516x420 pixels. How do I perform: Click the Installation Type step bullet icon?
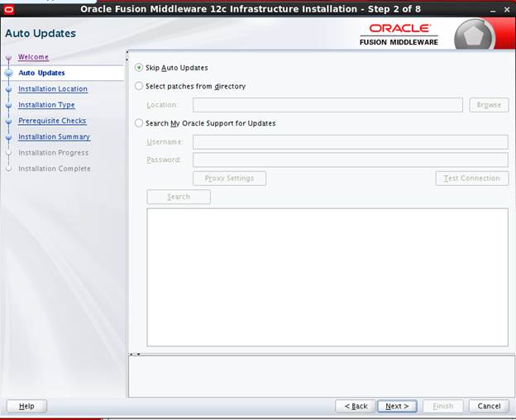[9, 106]
